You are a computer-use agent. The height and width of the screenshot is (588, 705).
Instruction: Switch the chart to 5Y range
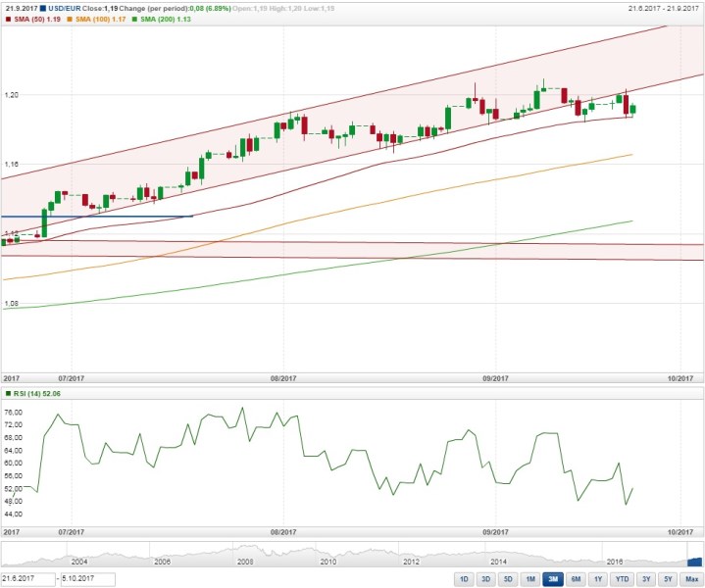tap(666, 579)
